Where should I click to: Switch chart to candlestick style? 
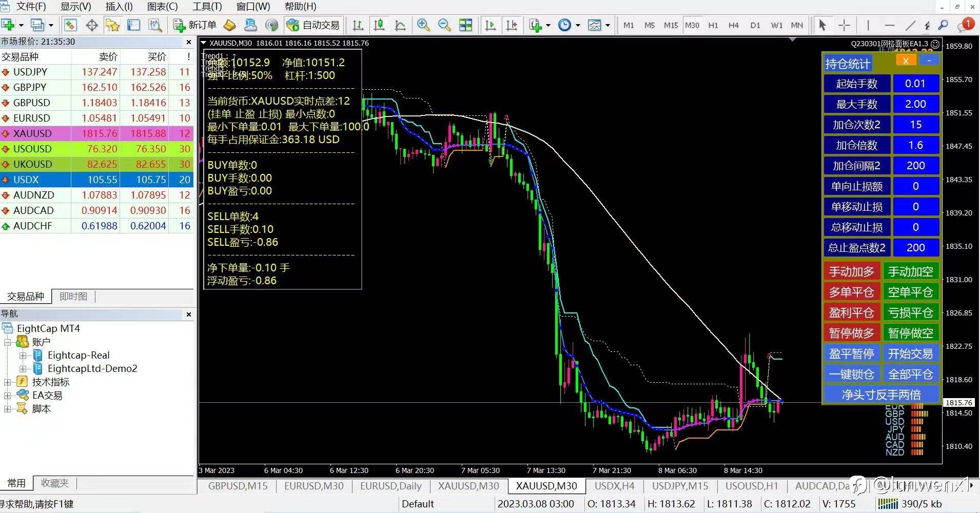379,25
